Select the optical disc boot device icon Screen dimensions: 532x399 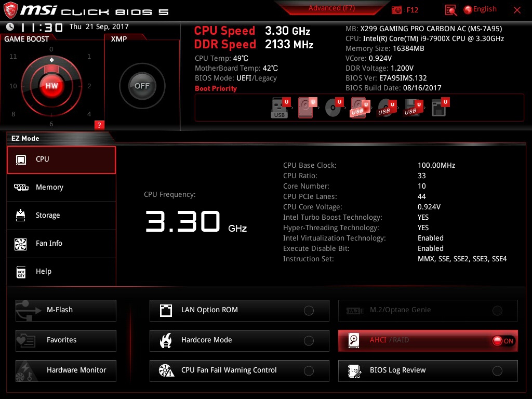(333, 108)
